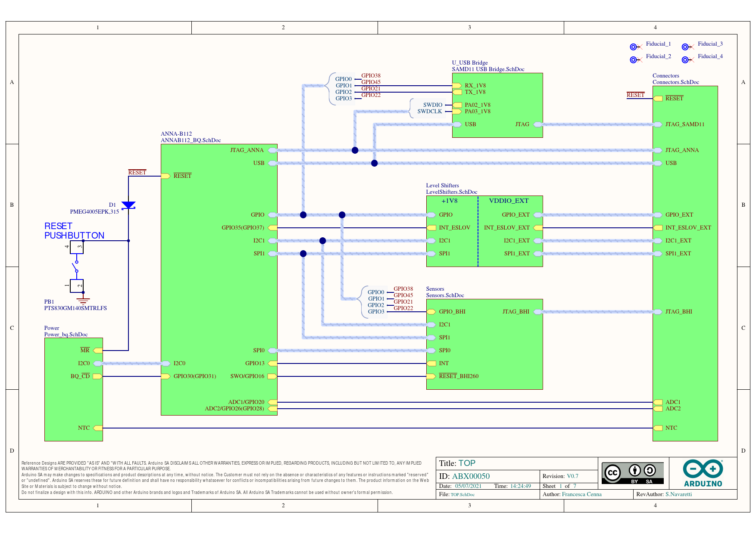
Task: Select the RX_1V8 port on USB Bridge
Action: point(457,86)
